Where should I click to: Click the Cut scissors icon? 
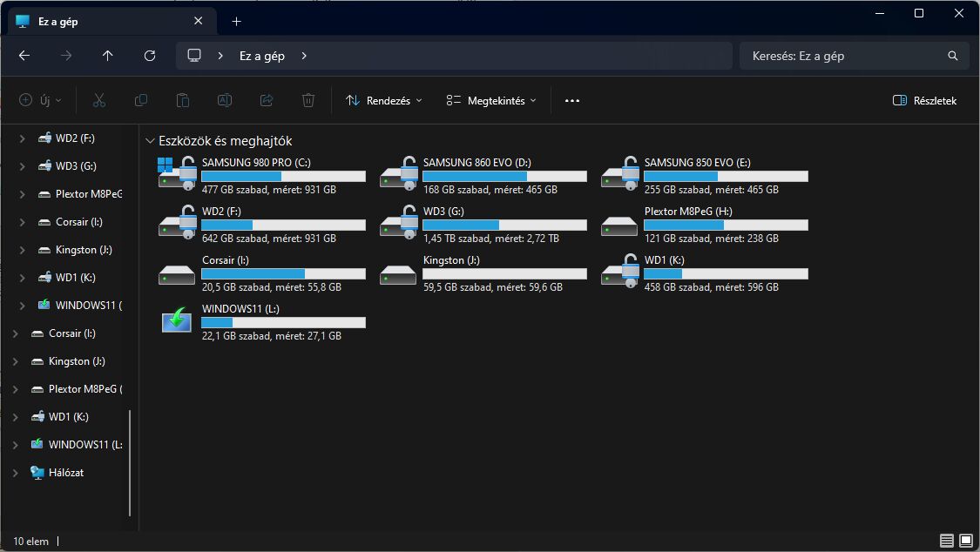point(98,100)
